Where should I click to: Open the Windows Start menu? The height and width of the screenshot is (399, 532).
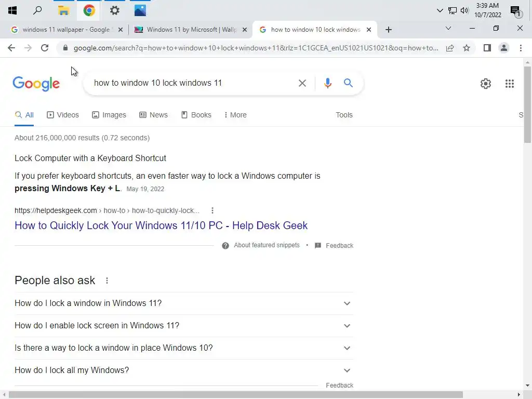[x=12, y=10]
